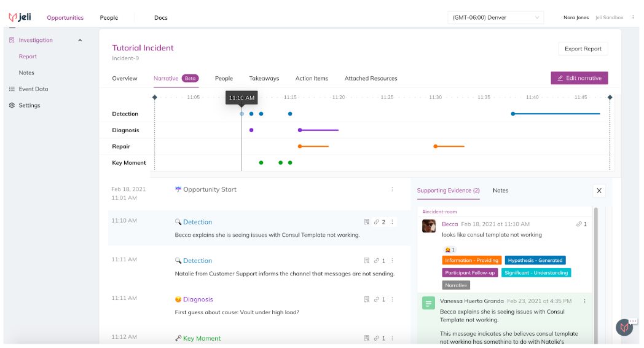Open three-dot menu on Vanessa's note
Screen dimensions: 644x348
(585, 301)
